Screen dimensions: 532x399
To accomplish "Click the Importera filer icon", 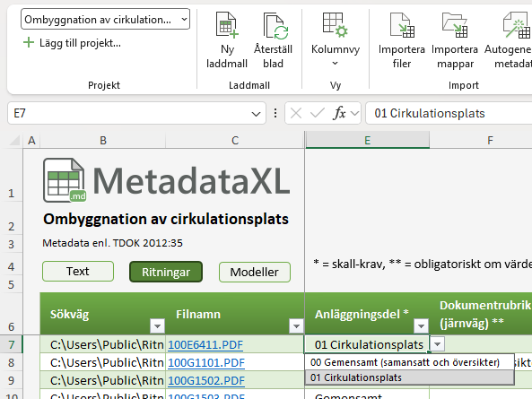I will point(402,25).
